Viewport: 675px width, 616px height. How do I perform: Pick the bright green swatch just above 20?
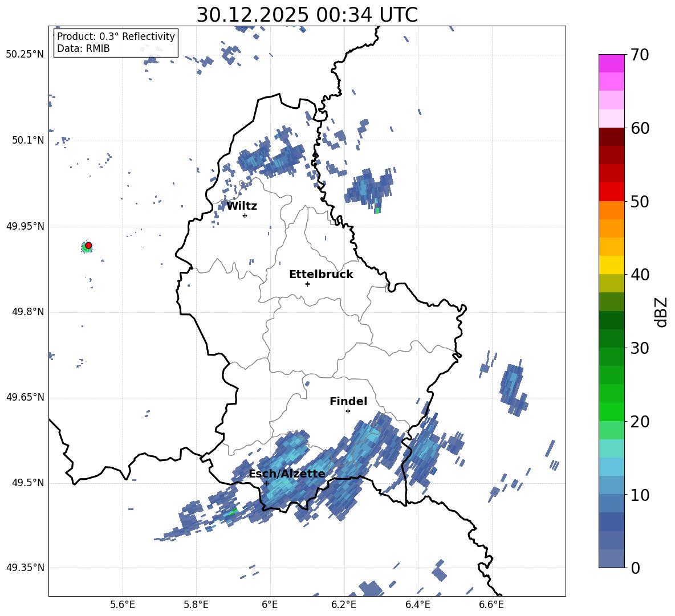pyautogui.click(x=612, y=411)
